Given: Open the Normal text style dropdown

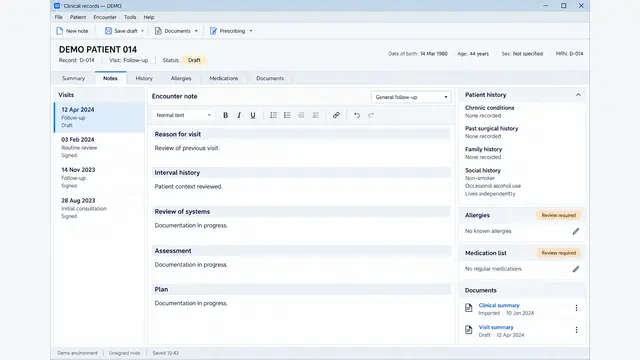Looking at the screenshot, I should click(x=183, y=116).
